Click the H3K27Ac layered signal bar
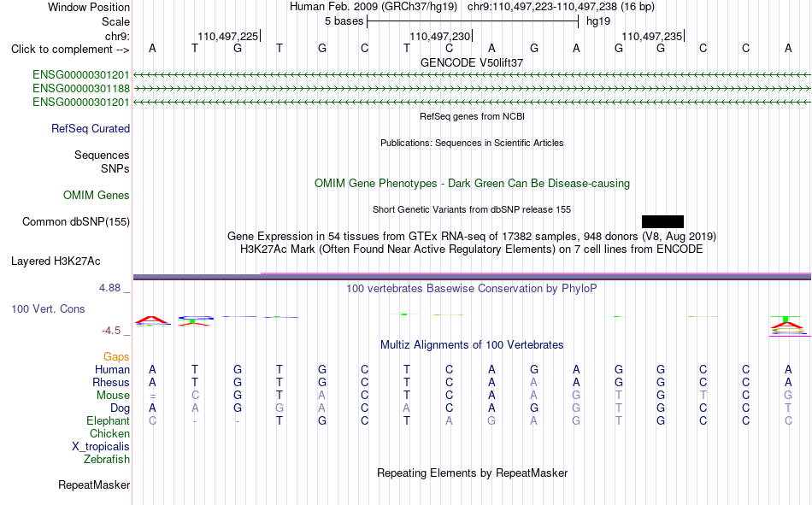The height and width of the screenshot is (505, 812). (472, 276)
